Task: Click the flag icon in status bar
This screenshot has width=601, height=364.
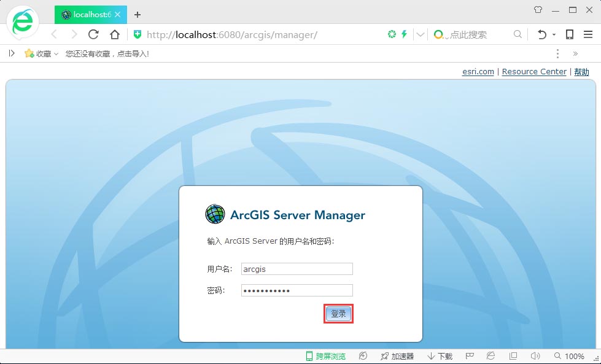Action: 470,356
